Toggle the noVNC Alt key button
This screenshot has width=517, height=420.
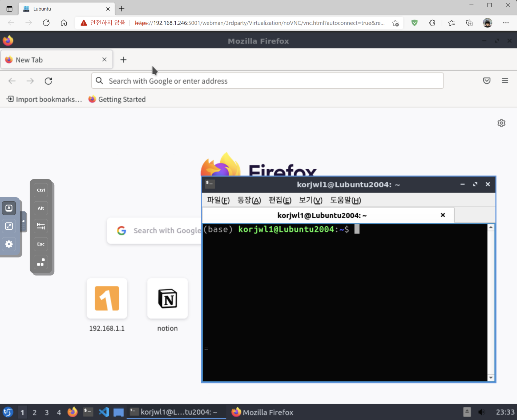pyautogui.click(x=41, y=208)
